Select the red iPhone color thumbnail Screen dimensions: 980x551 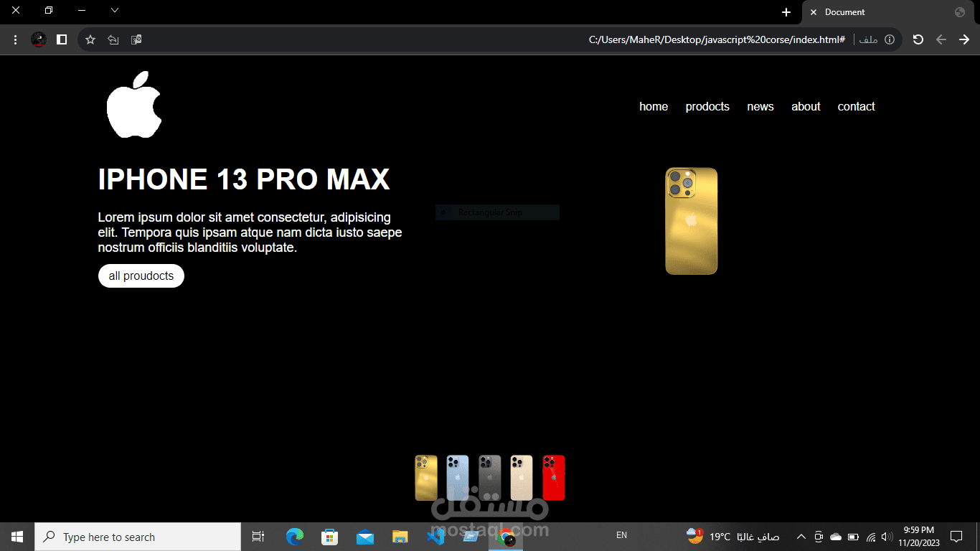(554, 478)
